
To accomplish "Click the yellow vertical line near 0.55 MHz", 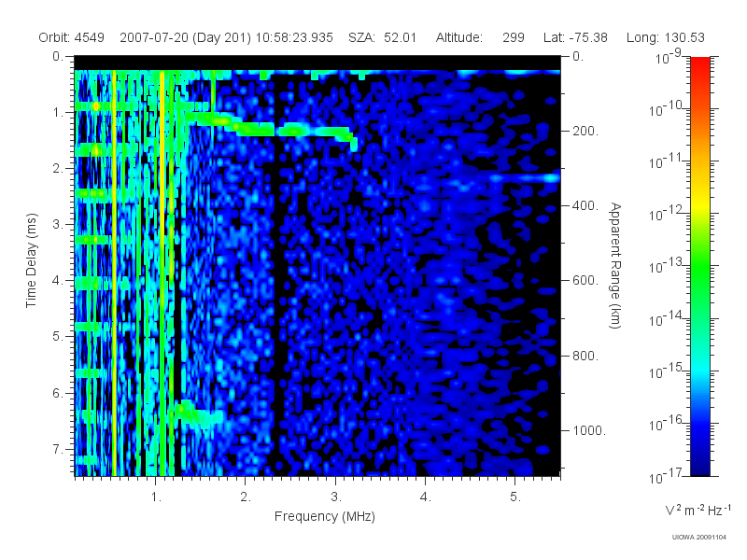I will click(x=114, y=272).
